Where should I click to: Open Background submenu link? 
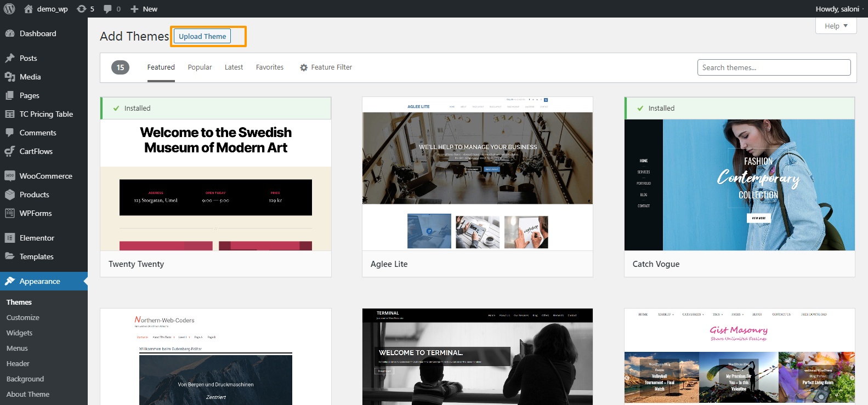tap(25, 379)
